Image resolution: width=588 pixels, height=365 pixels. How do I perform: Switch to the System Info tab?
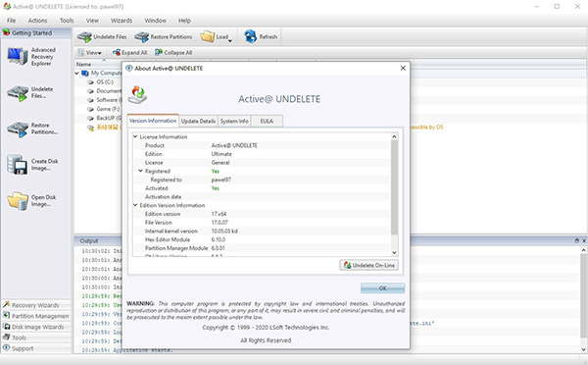click(234, 121)
